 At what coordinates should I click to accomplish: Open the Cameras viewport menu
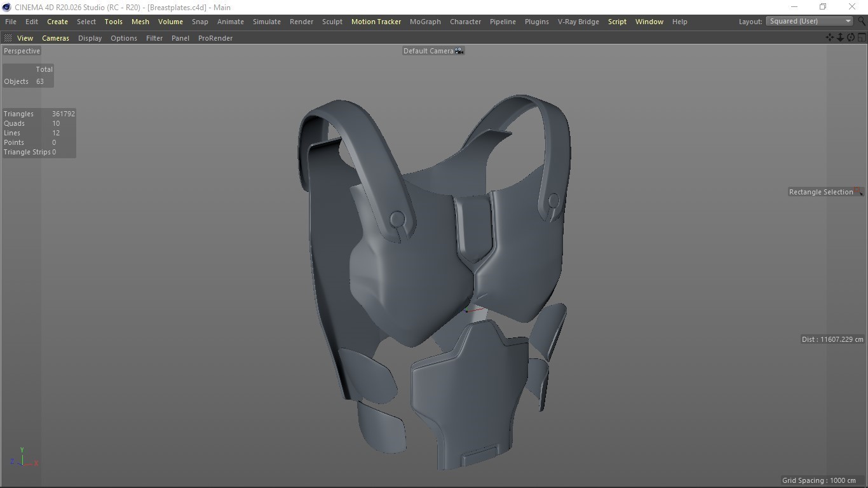pos(55,38)
